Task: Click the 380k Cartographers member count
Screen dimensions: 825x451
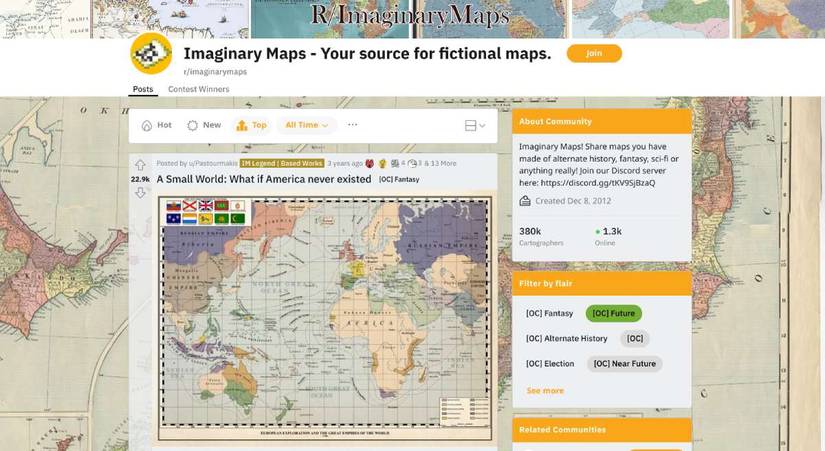Action: pos(541,236)
